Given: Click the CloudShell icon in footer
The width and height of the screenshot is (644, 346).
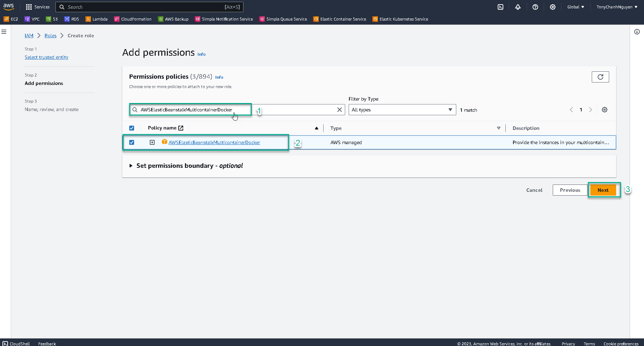Looking at the screenshot, I should (5, 344).
